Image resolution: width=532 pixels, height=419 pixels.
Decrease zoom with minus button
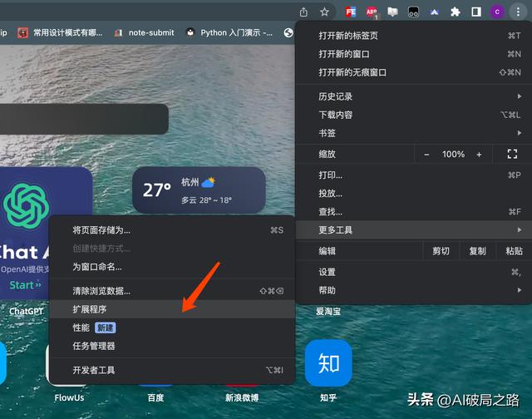pos(427,155)
